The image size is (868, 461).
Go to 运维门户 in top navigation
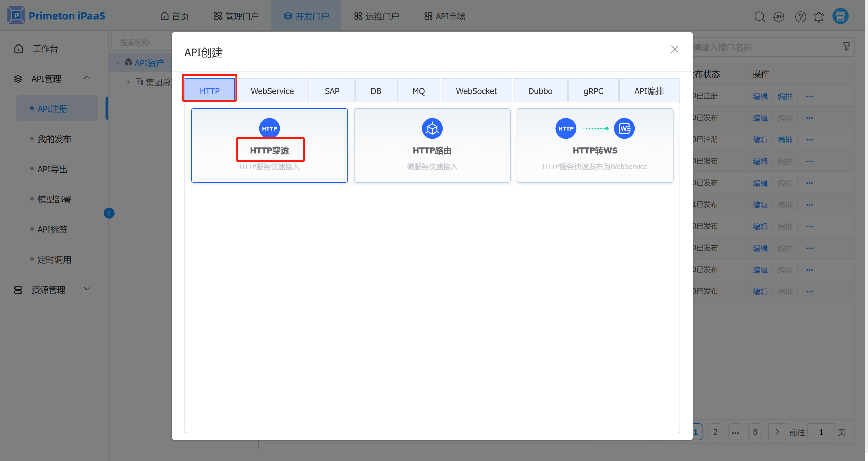376,16
